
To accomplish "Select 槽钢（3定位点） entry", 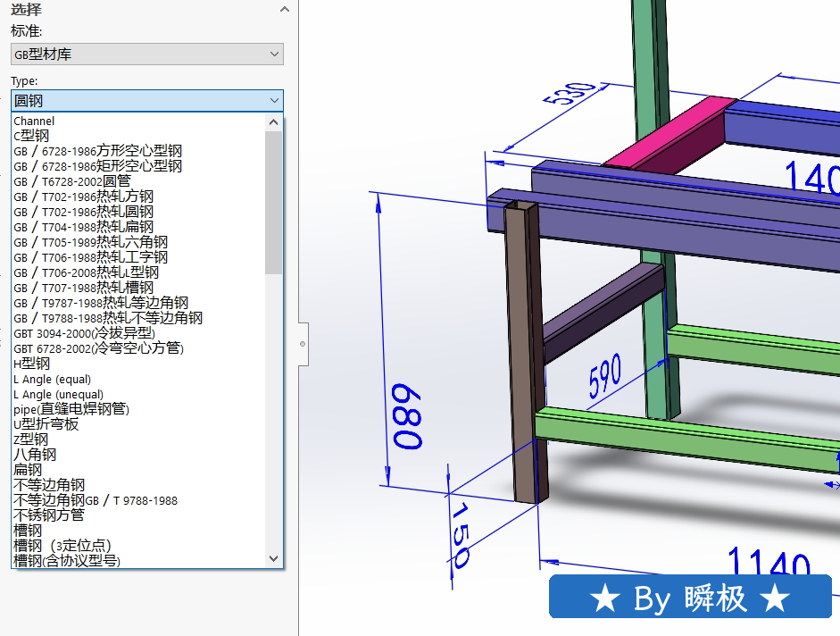I will [x=62, y=546].
